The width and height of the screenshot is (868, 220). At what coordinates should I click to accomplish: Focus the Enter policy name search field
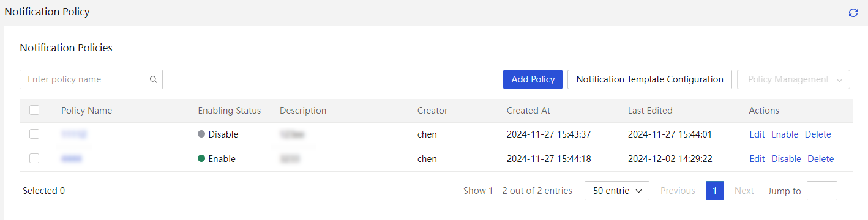click(x=84, y=79)
